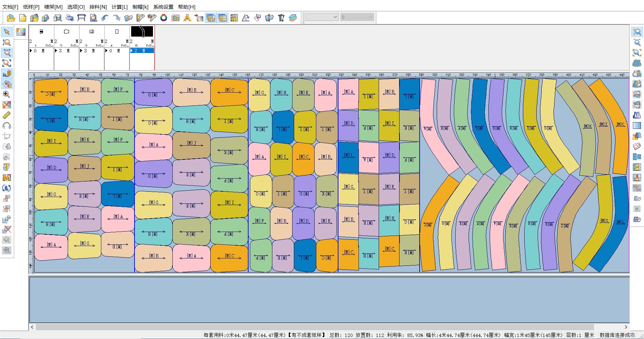Click the orange letter A text icon
644x339 pixels.
point(187,18)
